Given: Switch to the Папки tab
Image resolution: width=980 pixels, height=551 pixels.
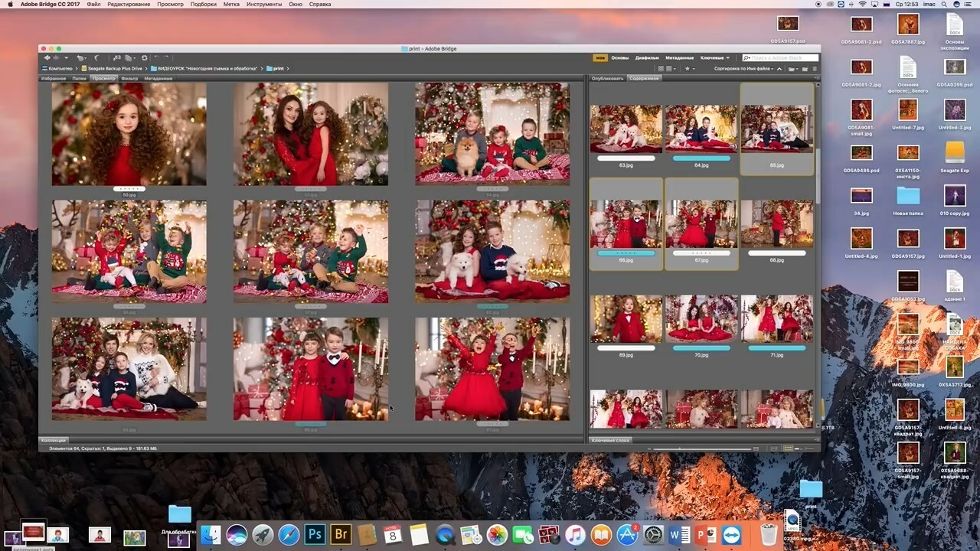Looking at the screenshot, I should pos(79,78).
